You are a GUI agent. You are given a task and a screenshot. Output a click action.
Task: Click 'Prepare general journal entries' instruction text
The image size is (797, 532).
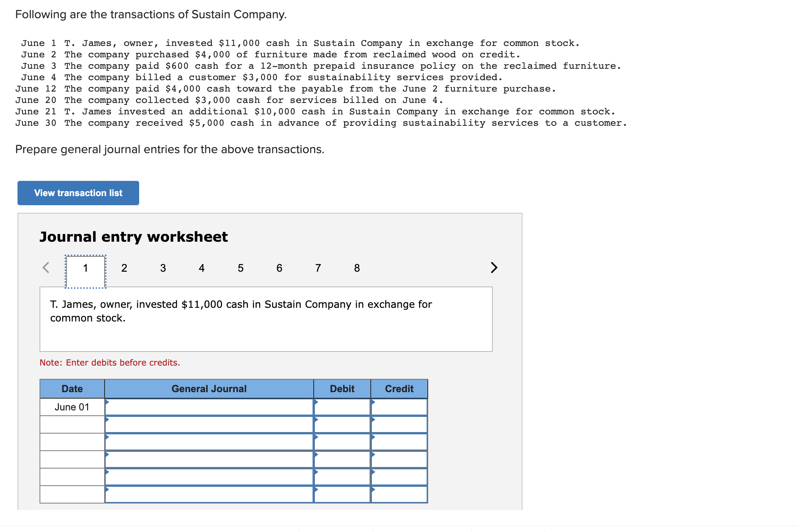170,149
